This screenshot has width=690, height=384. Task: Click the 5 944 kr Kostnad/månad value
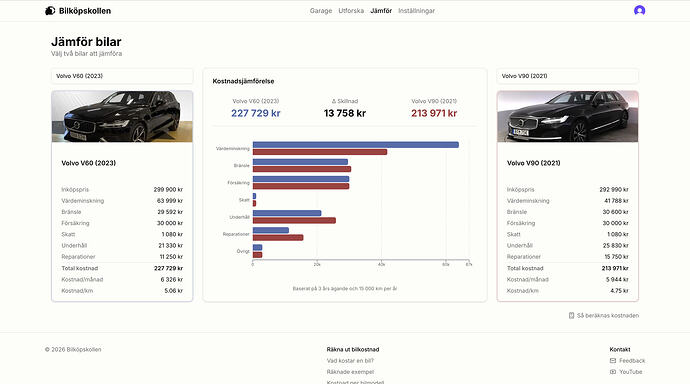tap(617, 279)
